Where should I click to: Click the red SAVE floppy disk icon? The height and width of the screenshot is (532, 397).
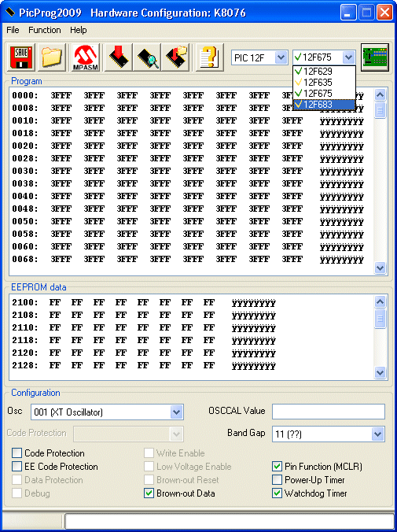pos(21,57)
